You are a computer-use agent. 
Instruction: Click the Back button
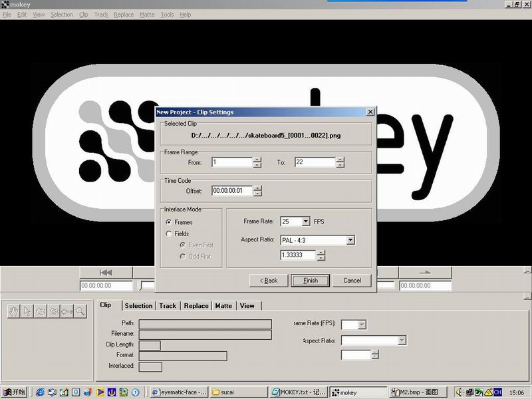[x=269, y=281]
